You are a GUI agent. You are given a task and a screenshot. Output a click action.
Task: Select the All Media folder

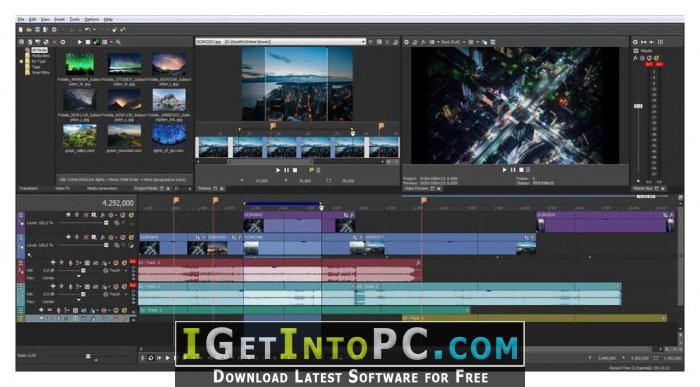pos(39,50)
